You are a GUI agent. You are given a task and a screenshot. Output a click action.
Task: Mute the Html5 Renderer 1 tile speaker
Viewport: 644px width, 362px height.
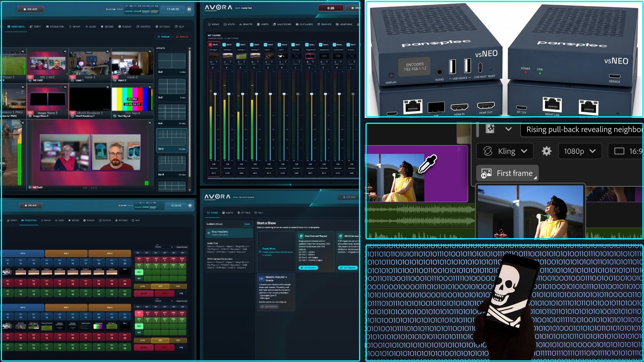click(x=107, y=87)
